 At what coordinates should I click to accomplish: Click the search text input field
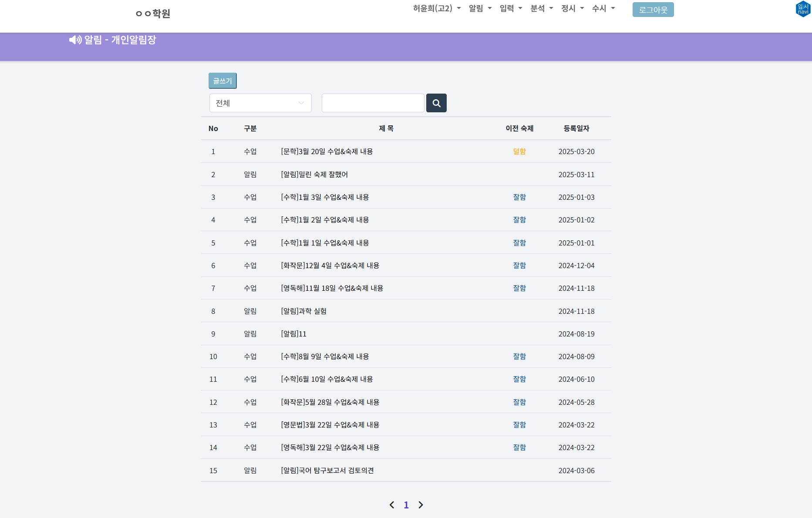point(373,103)
